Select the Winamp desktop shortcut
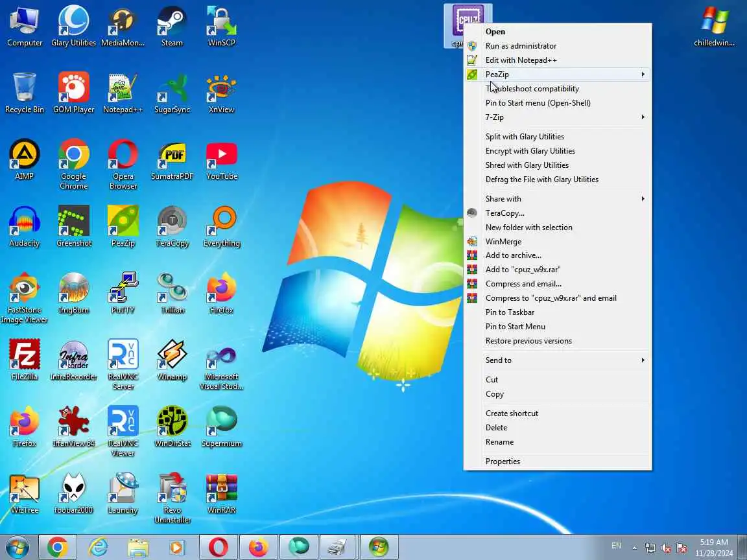This screenshot has width=747, height=560. [x=172, y=360]
